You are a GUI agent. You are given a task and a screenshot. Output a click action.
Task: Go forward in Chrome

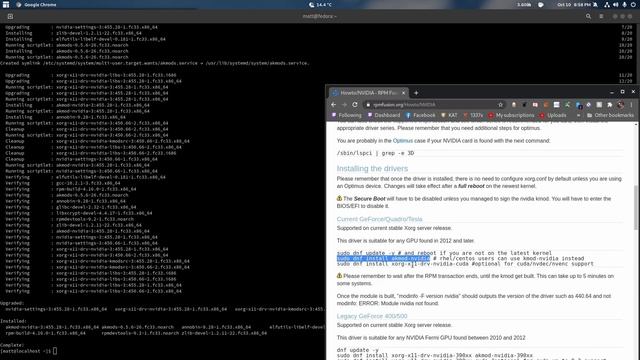[x=344, y=104]
